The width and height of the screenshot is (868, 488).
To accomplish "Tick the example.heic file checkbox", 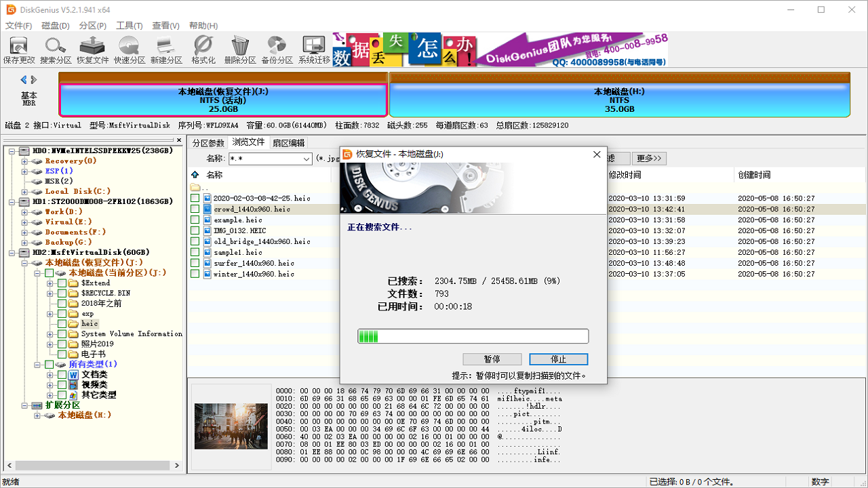I will coord(195,219).
